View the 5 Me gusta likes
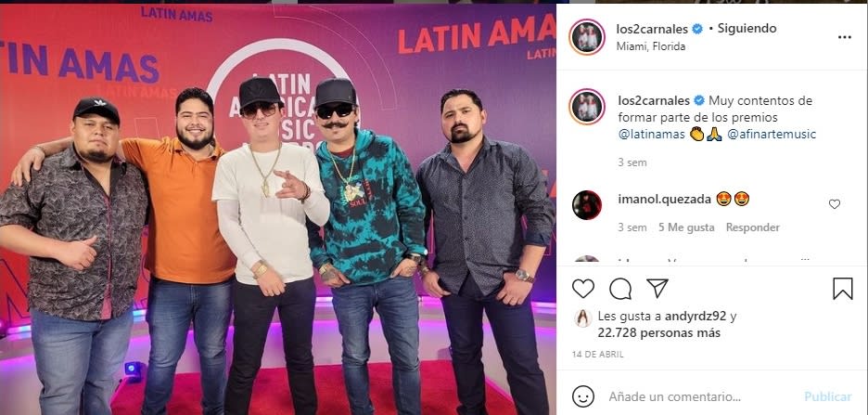This screenshot has width=868, height=415. (686, 227)
